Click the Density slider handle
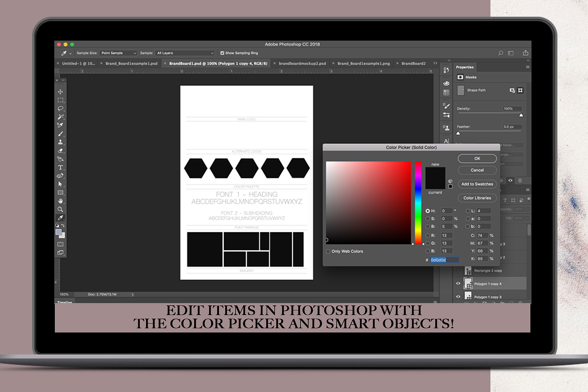Screen dimensions: 588x392 tap(520, 115)
